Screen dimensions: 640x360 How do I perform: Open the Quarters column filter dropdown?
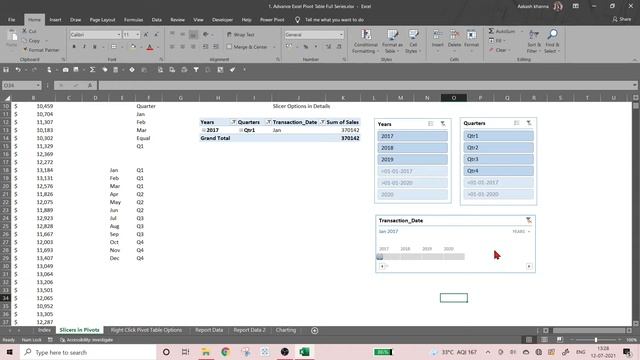click(x=268, y=122)
